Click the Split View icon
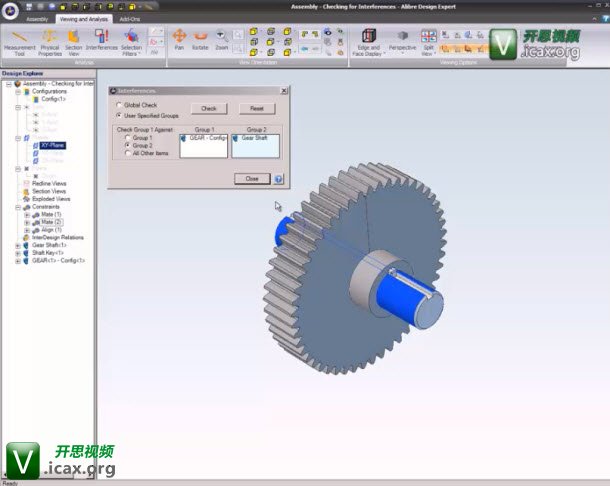610x486 pixels. click(x=428, y=36)
